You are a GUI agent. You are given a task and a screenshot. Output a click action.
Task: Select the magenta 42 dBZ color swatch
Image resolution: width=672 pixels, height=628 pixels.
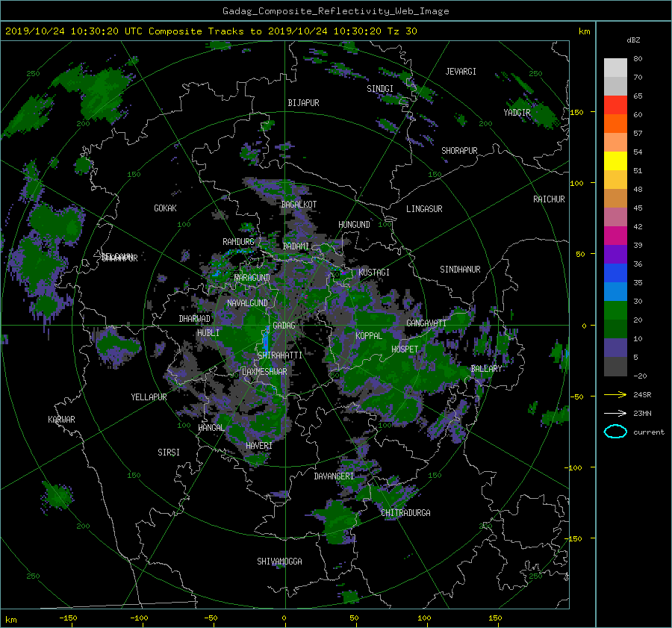point(615,235)
